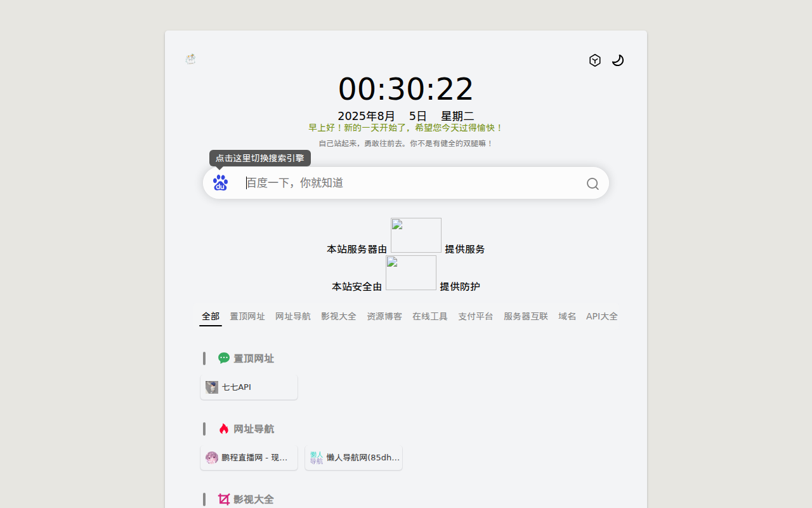Select the 服务器互联 tab
The height and width of the screenshot is (508, 812).
pyautogui.click(x=526, y=316)
